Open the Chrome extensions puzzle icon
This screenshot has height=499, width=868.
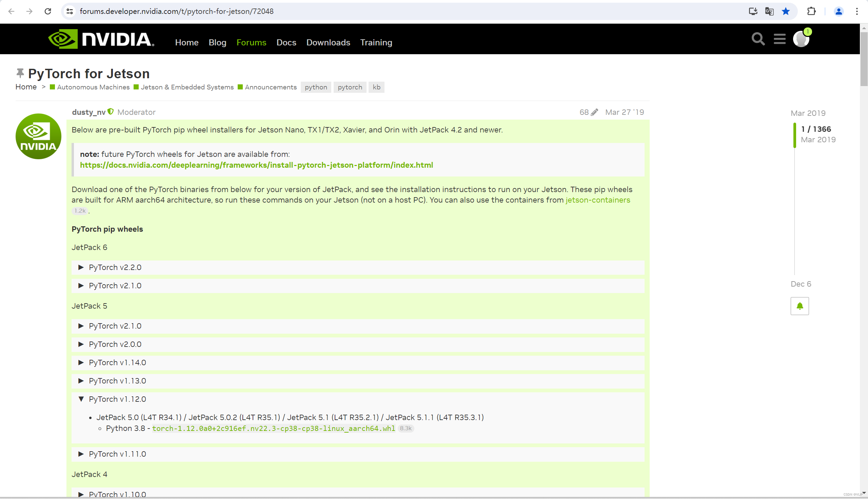pyautogui.click(x=811, y=11)
